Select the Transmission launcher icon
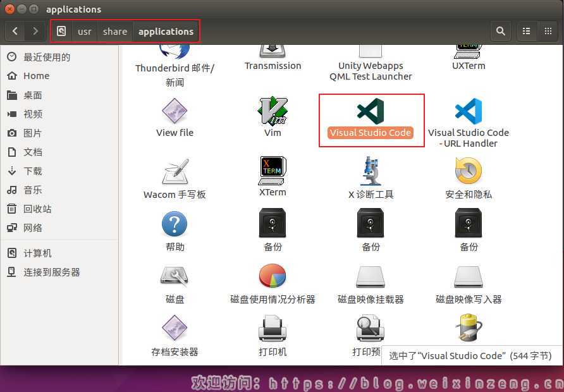The image size is (564, 392). pos(273,51)
